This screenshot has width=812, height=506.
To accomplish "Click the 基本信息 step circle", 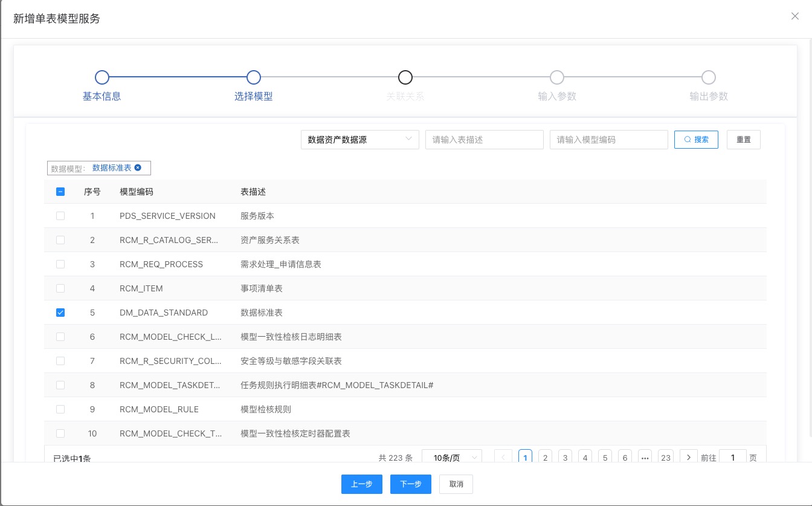I will [x=102, y=77].
